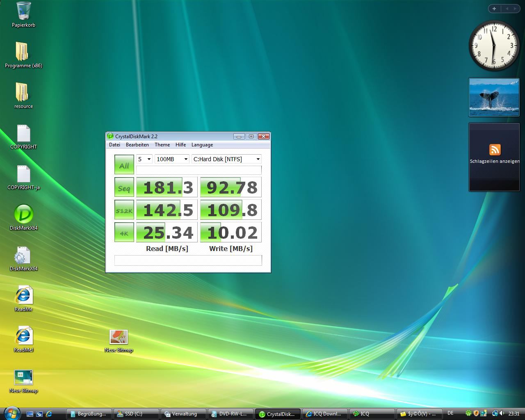
Task: Click the 4K read result 25.34
Action: point(167,233)
